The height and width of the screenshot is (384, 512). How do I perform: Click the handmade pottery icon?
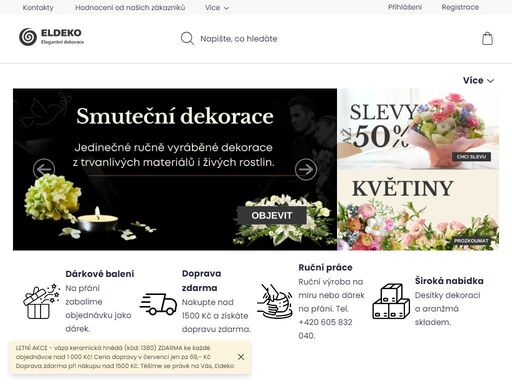[275, 301]
